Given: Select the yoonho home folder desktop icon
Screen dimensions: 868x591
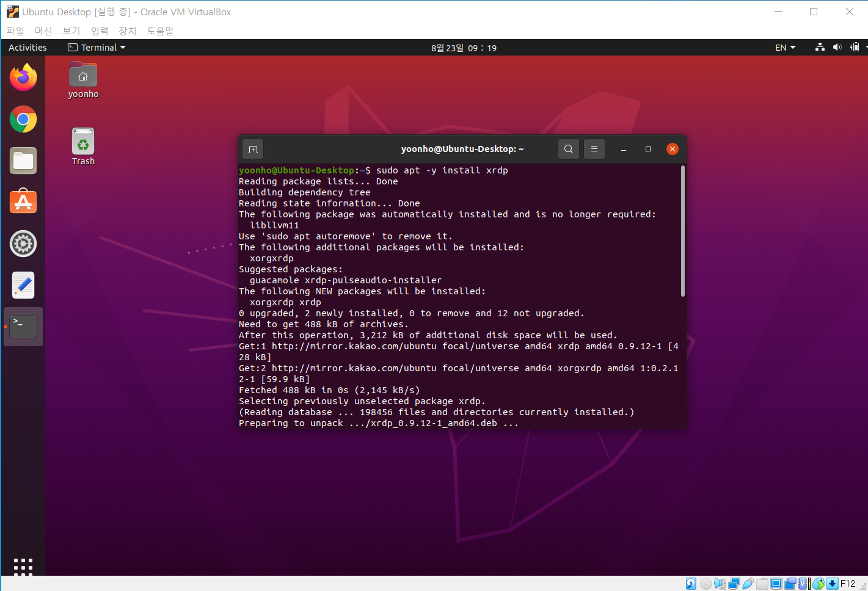Looking at the screenshot, I should click(x=83, y=80).
